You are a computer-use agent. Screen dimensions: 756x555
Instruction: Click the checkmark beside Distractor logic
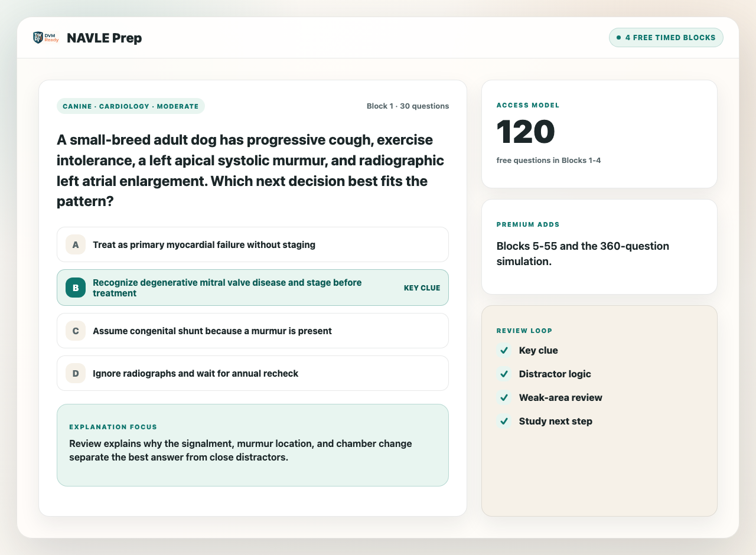pyautogui.click(x=504, y=374)
